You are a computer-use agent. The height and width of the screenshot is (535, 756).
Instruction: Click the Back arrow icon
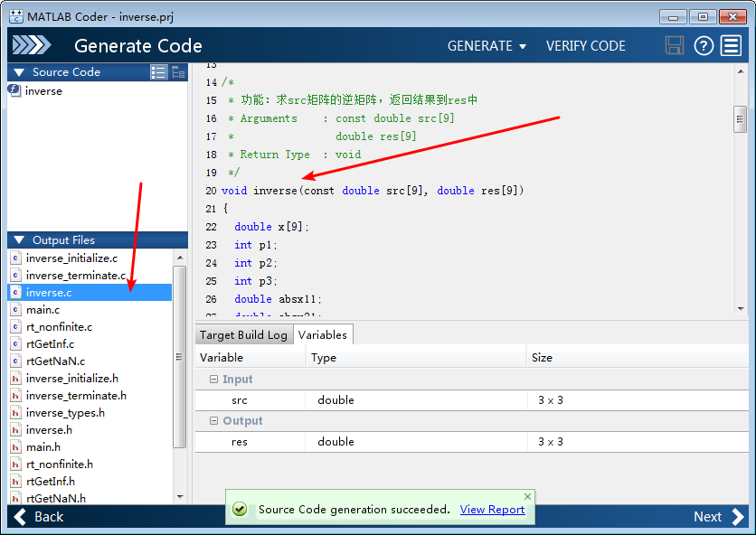click(20, 517)
